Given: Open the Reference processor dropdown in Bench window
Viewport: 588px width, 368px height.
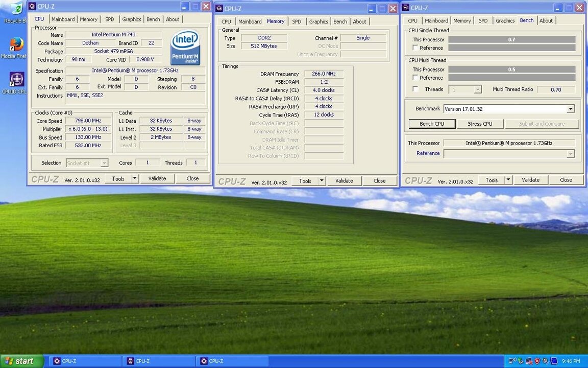Looking at the screenshot, I should pos(509,153).
